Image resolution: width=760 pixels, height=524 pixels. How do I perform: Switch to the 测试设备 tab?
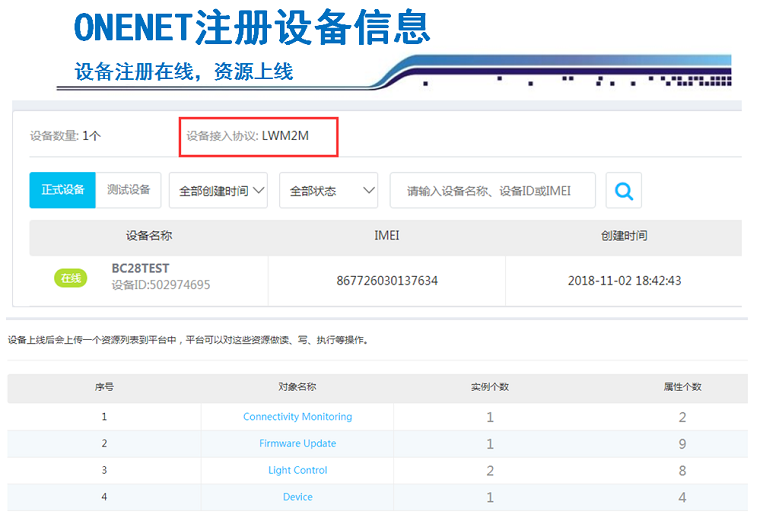[x=128, y=190]
